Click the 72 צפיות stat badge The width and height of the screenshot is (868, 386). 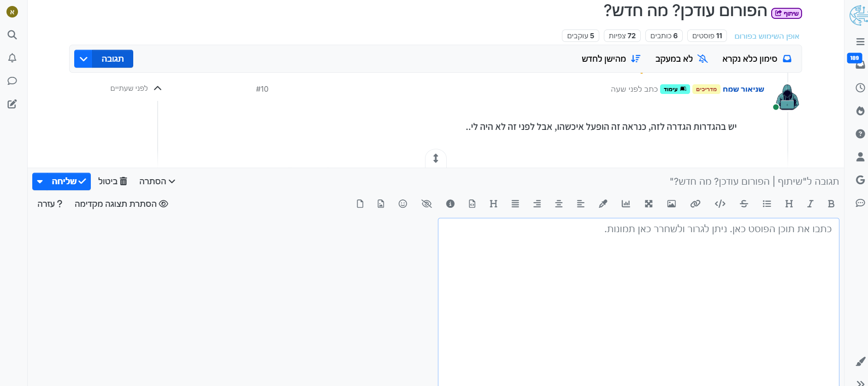pos(622,36)
